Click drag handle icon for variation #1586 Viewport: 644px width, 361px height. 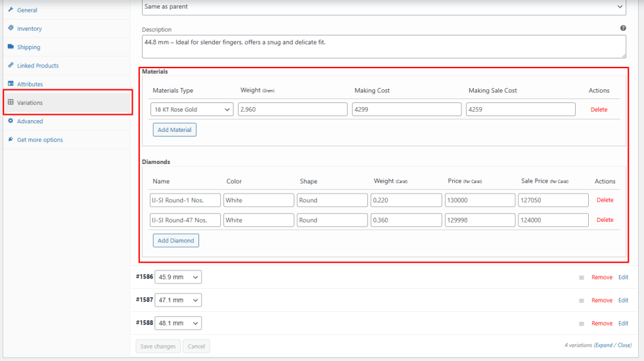coord(581,278)
